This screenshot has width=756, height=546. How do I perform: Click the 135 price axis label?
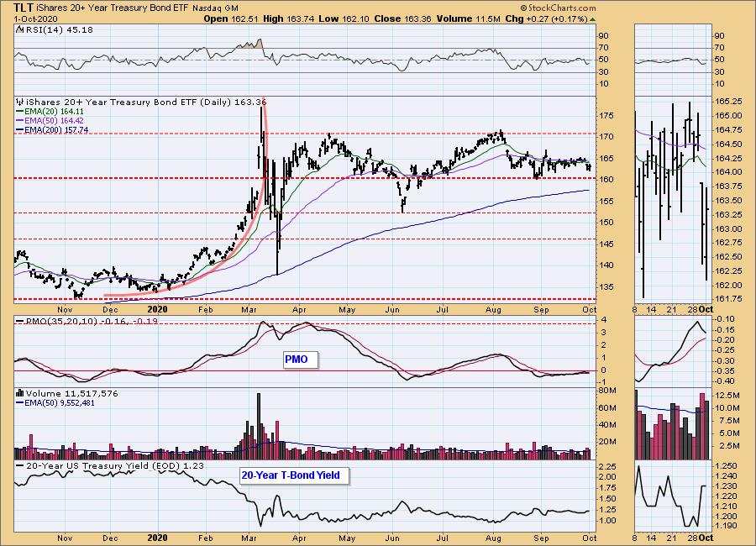[606, 286]
